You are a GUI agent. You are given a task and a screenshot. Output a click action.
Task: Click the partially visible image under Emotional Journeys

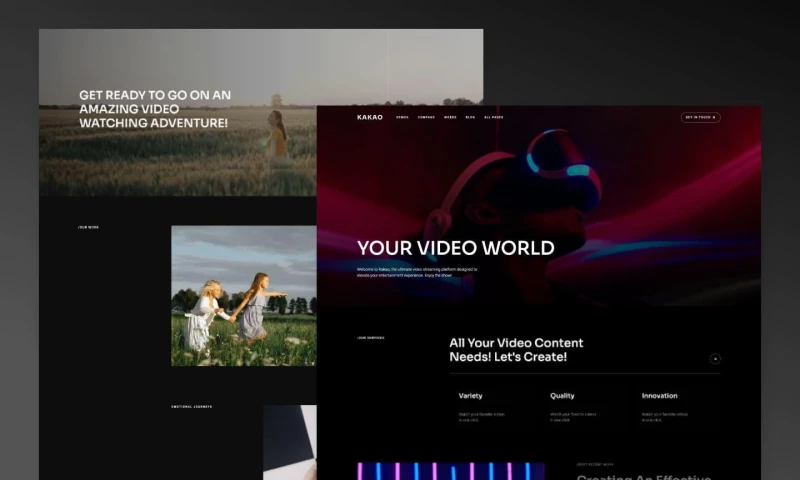click(289, 442)
